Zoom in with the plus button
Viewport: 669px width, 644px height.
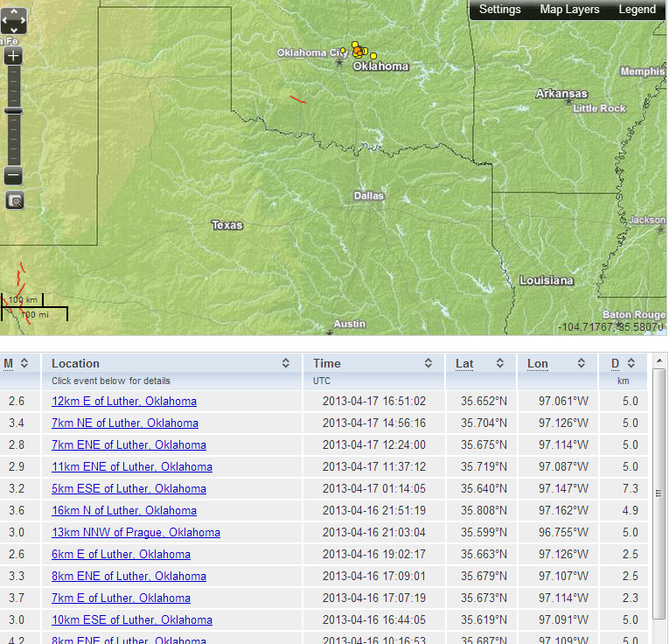(x=13, y=56)
